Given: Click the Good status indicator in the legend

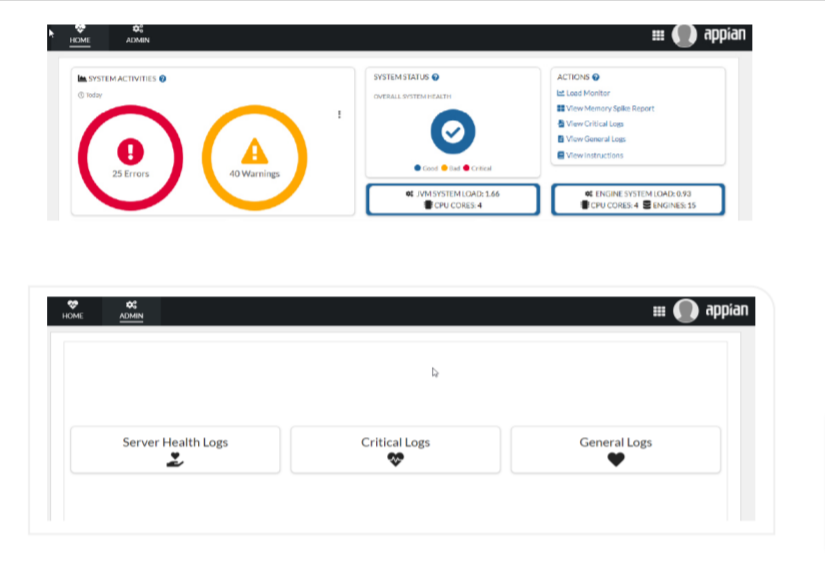Looking at the screenshot, I should pyautogui.click(x=417, y=166).
